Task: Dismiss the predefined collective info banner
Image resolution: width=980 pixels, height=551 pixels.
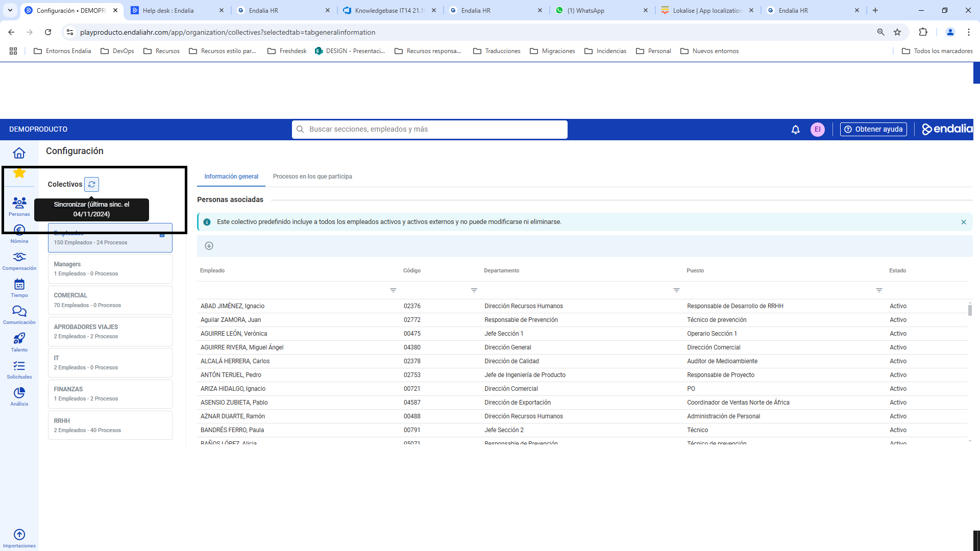Action: (964, 222)
